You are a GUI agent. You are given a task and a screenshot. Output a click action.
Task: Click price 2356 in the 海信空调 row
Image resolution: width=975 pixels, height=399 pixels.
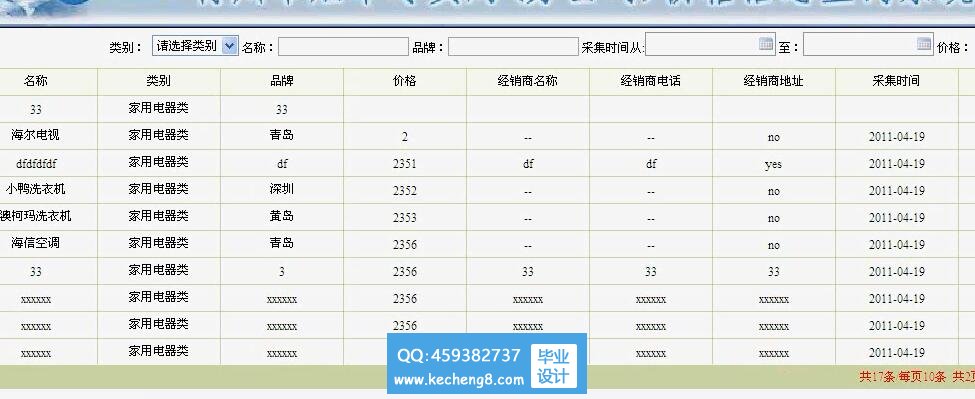(x=405, y=245)
